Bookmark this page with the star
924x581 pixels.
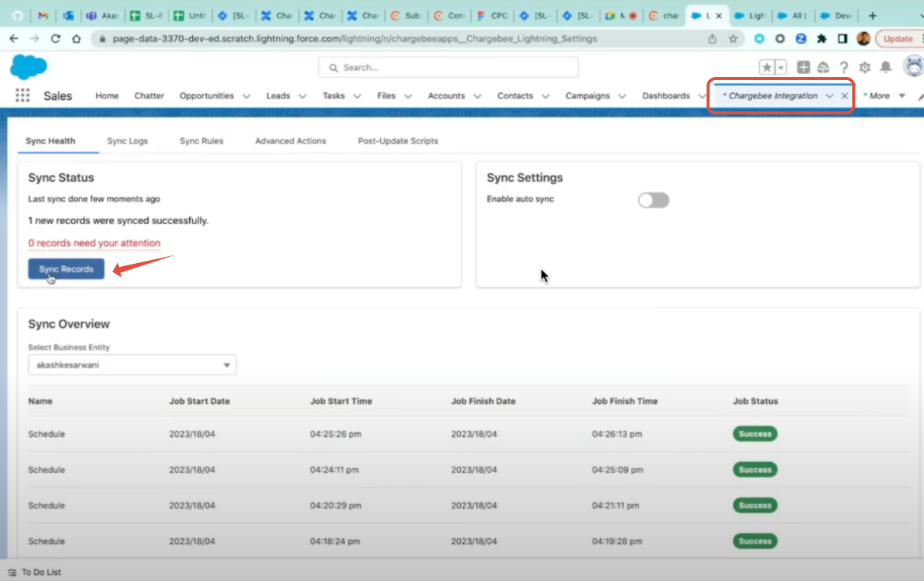click(733, 38)
